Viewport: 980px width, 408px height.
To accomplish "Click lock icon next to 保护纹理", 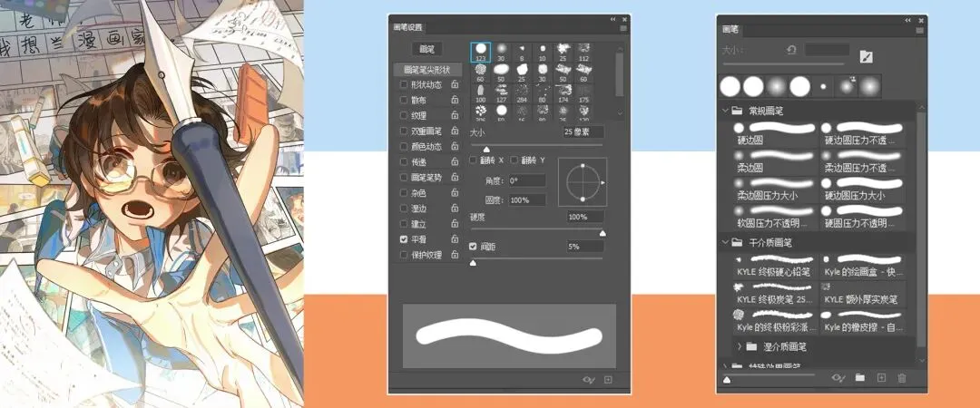I will point(455,255).
